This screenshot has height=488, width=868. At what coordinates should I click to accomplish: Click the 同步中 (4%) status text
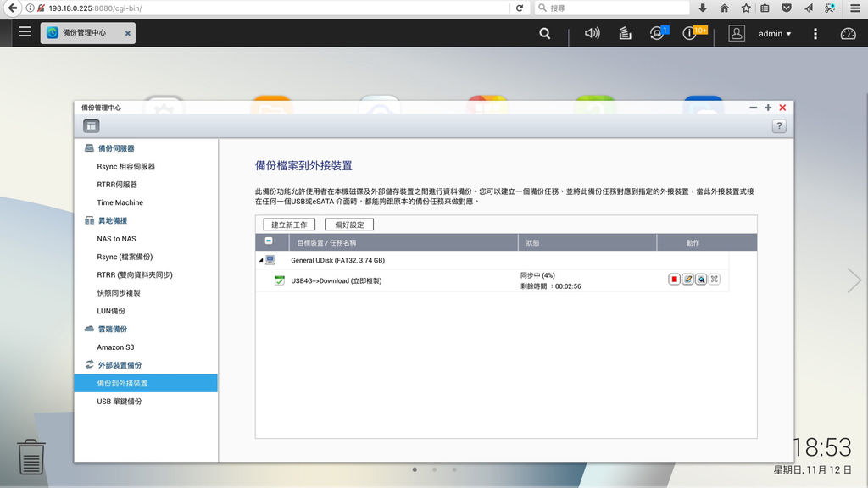point(537,275)
